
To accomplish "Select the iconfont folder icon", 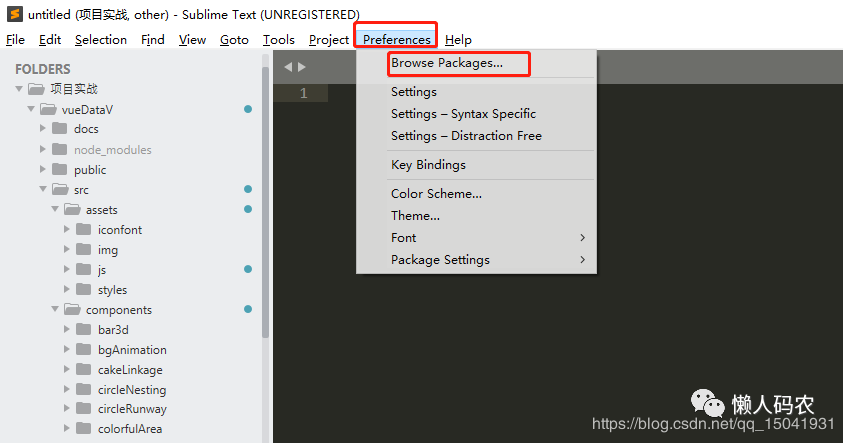I will click(x=83, y=229).
